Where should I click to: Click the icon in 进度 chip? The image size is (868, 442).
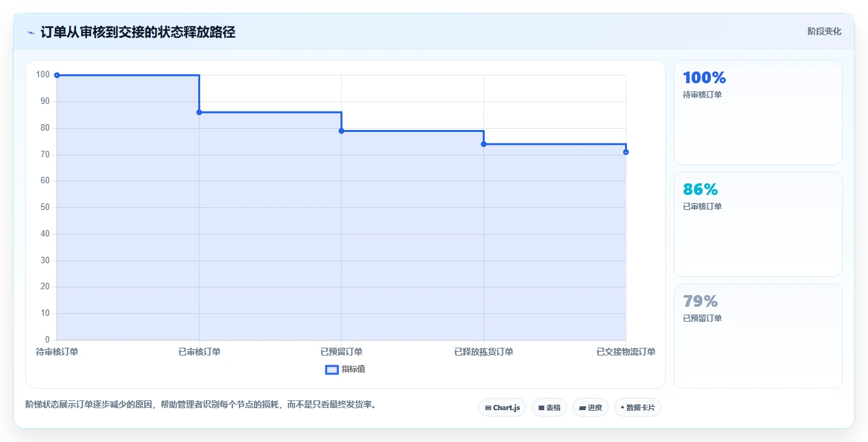(583, 408)
